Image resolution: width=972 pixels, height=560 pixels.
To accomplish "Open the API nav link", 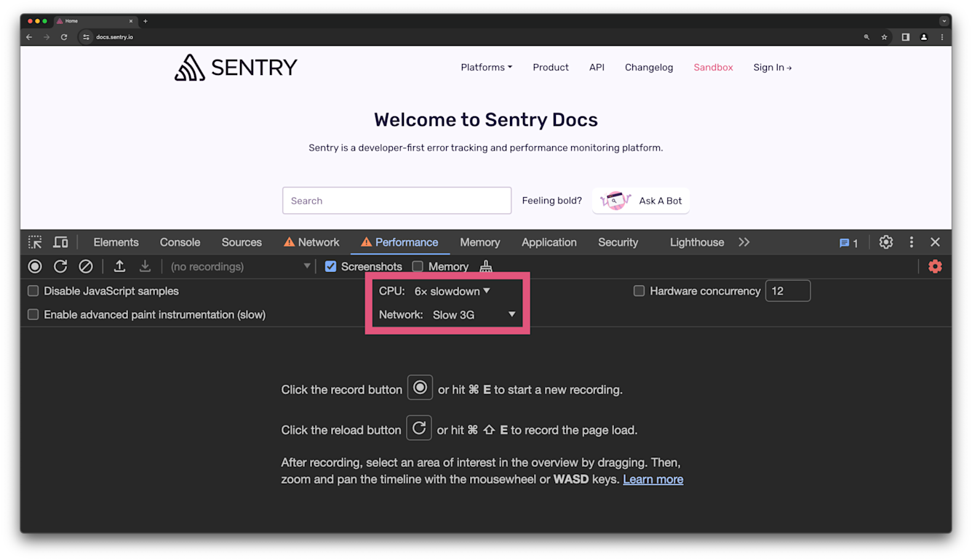I will tap(597, 68).
